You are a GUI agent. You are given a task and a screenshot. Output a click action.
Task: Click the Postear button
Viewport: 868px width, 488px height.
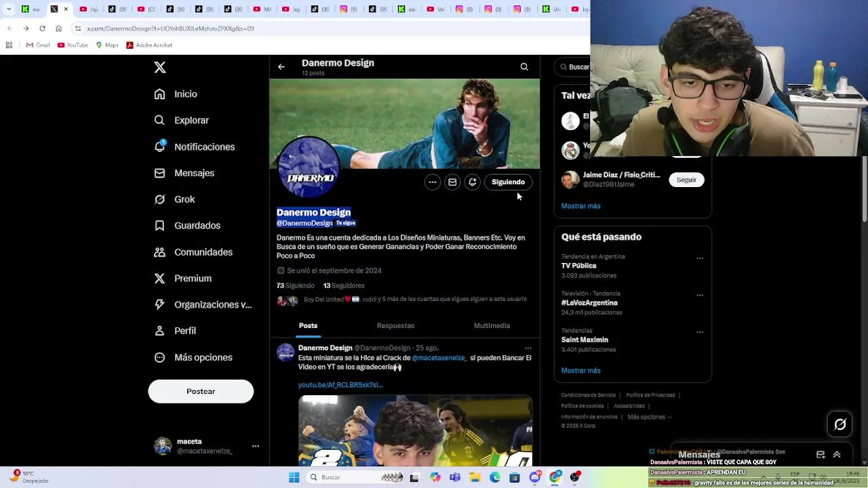pyautogui.click(x=201, y=391)
